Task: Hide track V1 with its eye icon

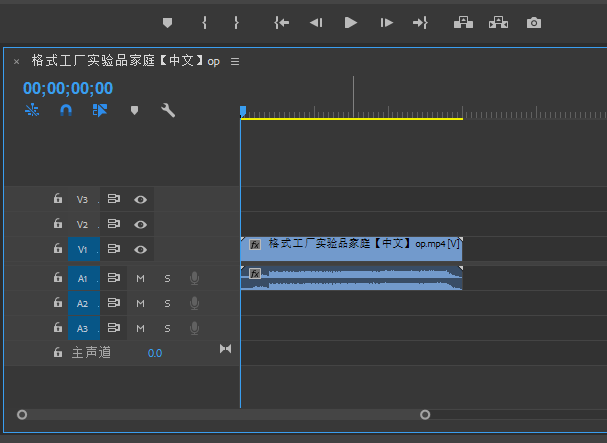Action: pyautogui.click(x=141, y=249)
